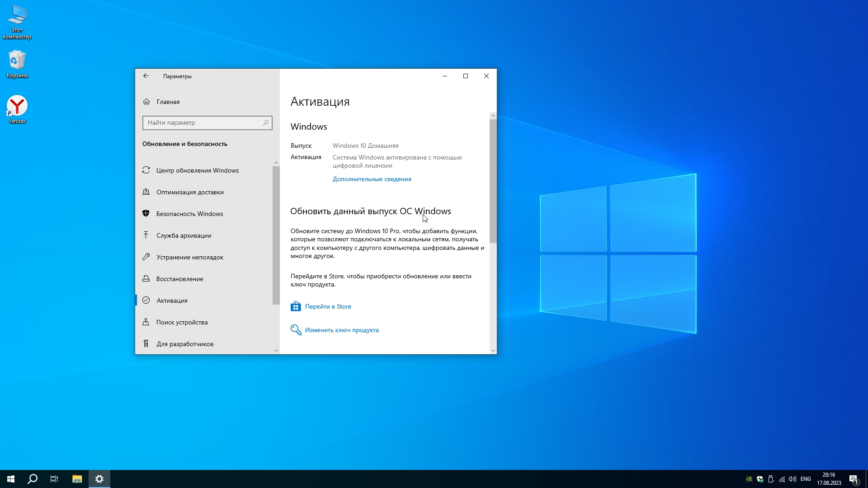
Task: Go to Устранение неполадок section
Action: pyautogui.click(x=189, y=257)
